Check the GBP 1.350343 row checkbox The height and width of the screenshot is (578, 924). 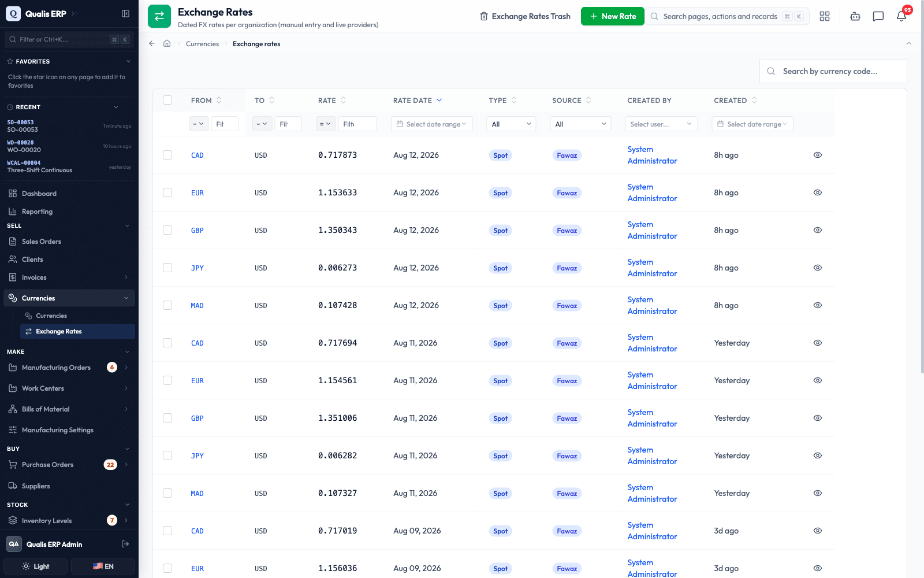click(167, 230)
